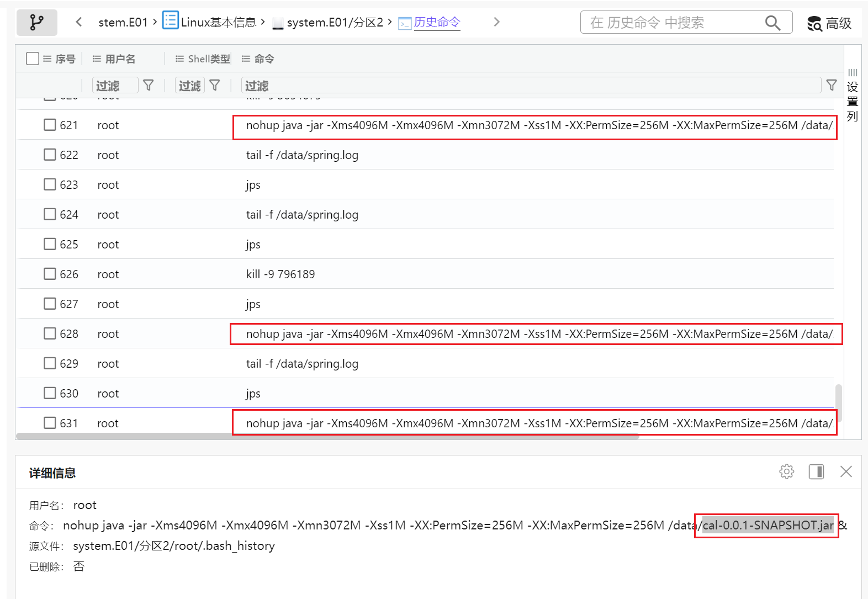Toggle the select-all header checkbox
Image resolution: width=868 pixels, height=599 pixels.
click(33, 59)
